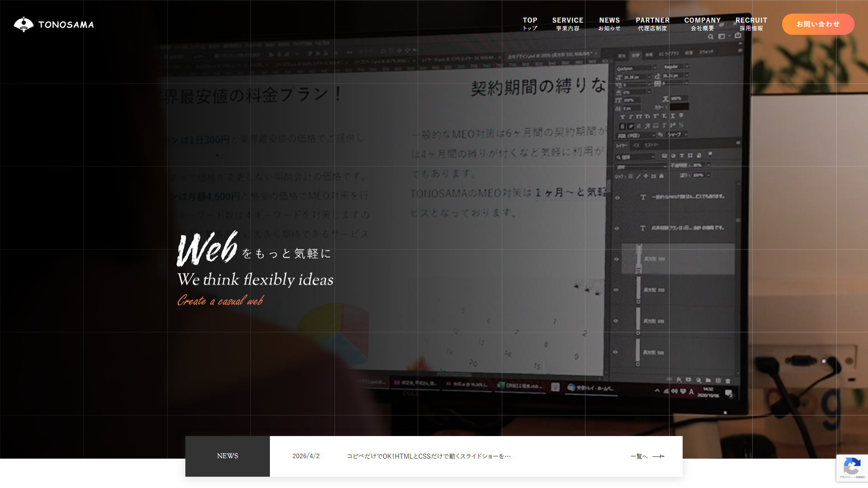
Task: Open the SERVICE 事業内容 menu item
Action: [567, 24]
